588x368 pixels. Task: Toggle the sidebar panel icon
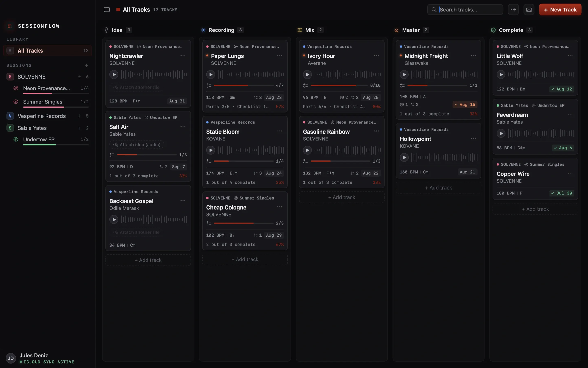(107, 9)
